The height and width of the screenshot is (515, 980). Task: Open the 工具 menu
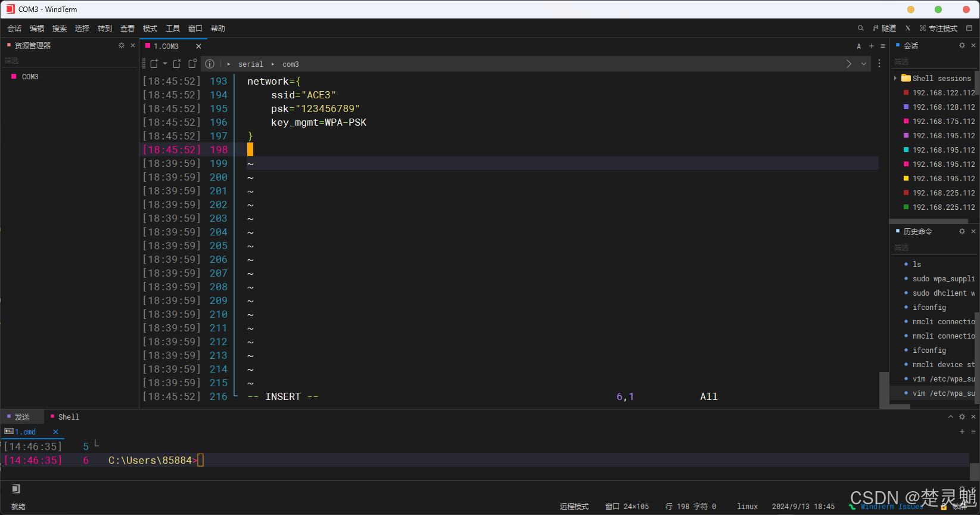pyautogui.click(x=173, y=28)
